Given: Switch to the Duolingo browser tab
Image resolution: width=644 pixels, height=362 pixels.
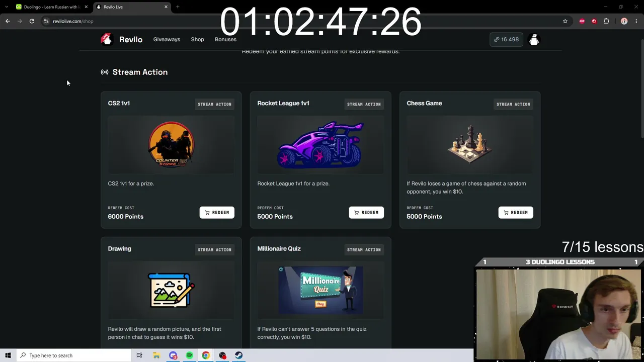Looking at the screenshot, I should (51, 7).
